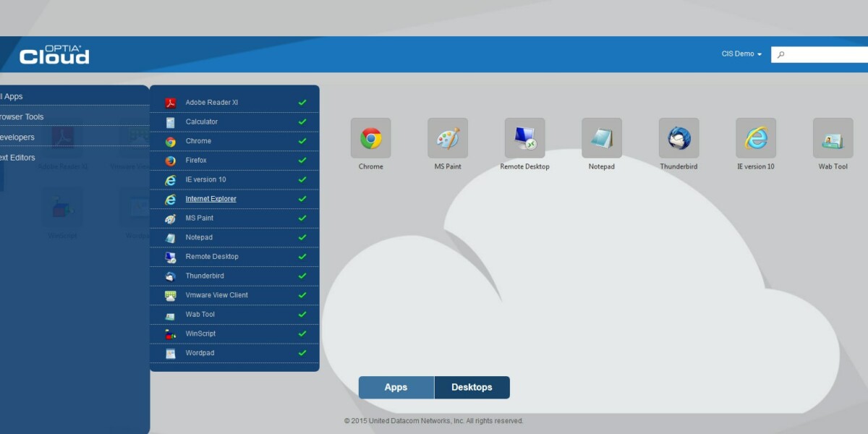Click the MS Paint icon in the list

(171, 218)
